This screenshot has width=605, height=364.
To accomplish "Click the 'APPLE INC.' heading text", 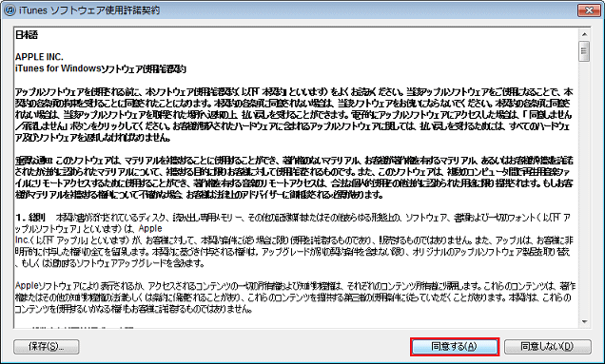I will (x=39, y=57).
